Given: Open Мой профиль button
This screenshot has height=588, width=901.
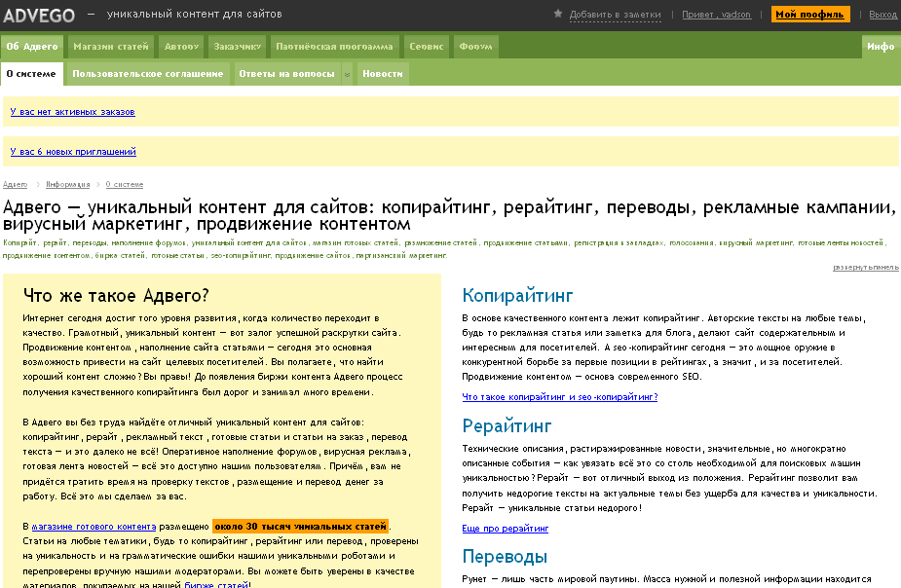Looking at the screenshot, I should (810, 15).
